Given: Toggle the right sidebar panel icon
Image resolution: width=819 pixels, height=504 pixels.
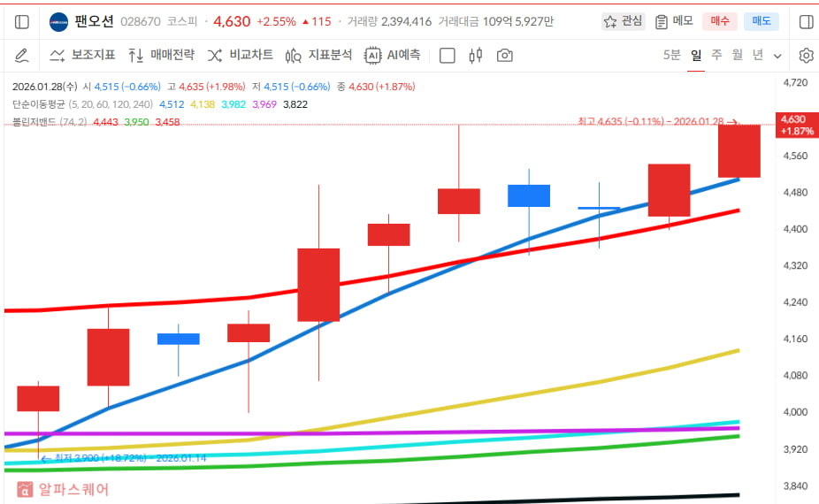Looking at the screenshot, I should pyautogui.click(x=806, y=21).
